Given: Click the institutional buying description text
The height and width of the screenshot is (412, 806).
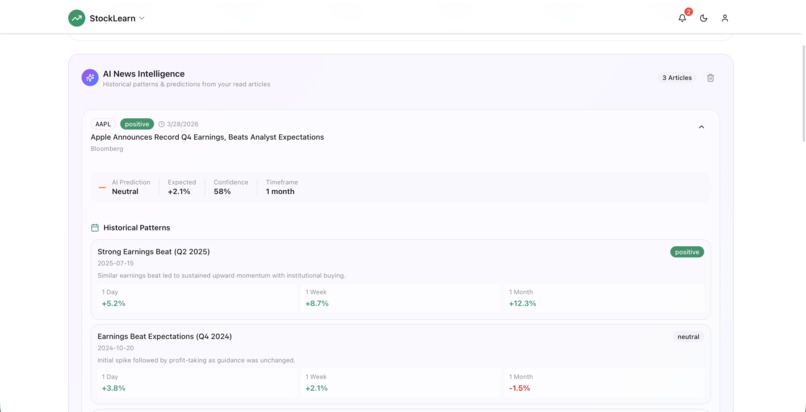Looking at the screenshot, I should [222, 276].
